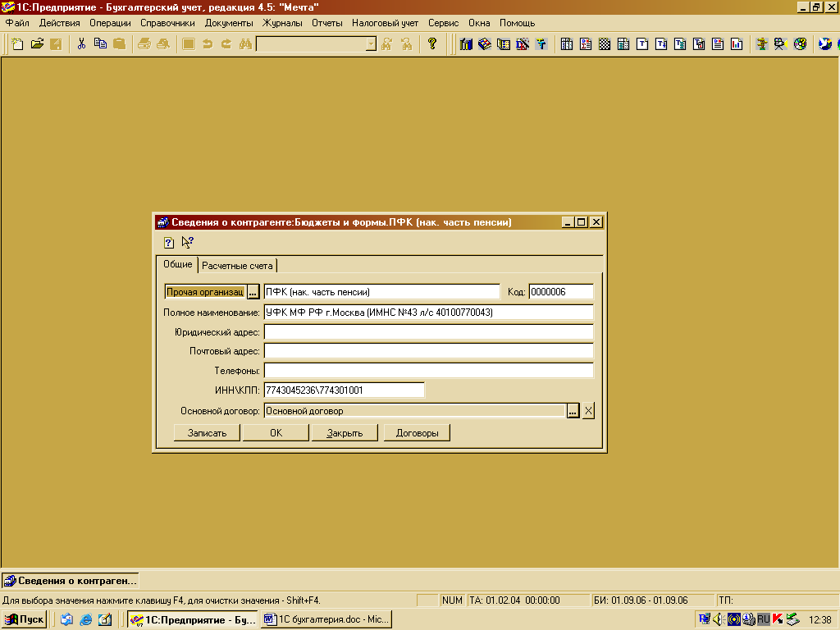Click the binoculars Search icon
The width and height of the screenshot is (840, 630).
pos(245,44)
